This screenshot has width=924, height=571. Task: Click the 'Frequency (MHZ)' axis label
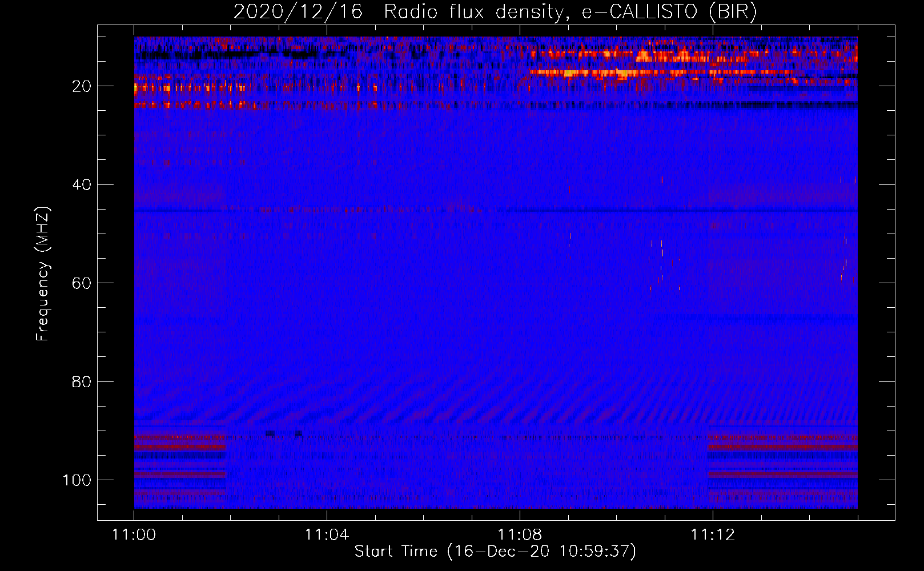click(x=43, y=274)
